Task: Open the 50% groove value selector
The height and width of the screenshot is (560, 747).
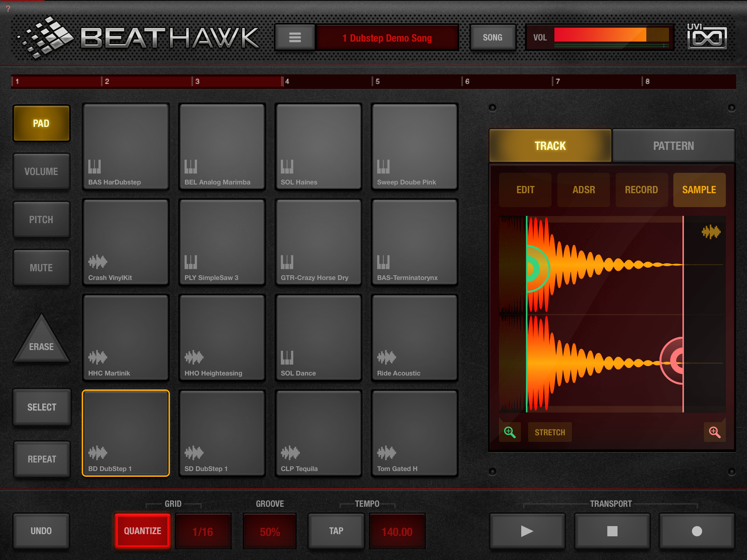Action: tap(270, 532)
